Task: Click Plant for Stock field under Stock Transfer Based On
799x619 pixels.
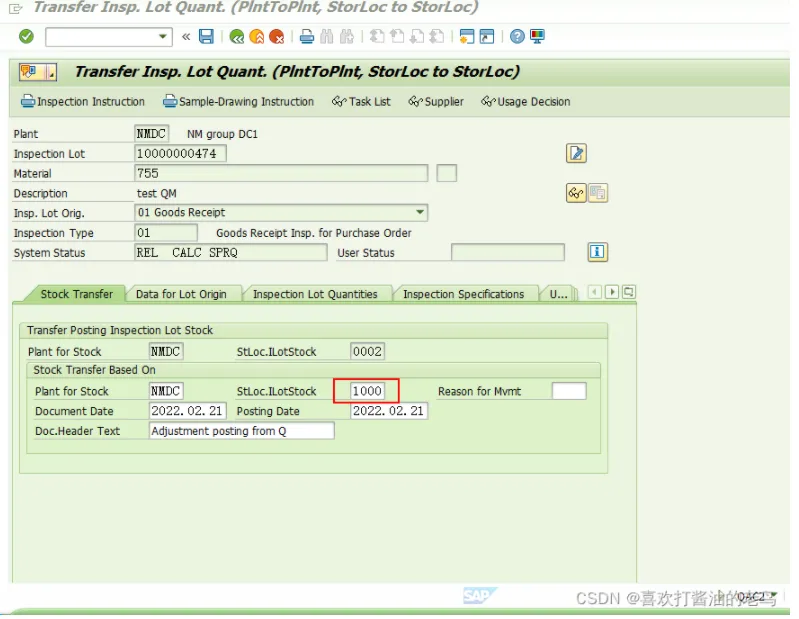Action: 166,392
